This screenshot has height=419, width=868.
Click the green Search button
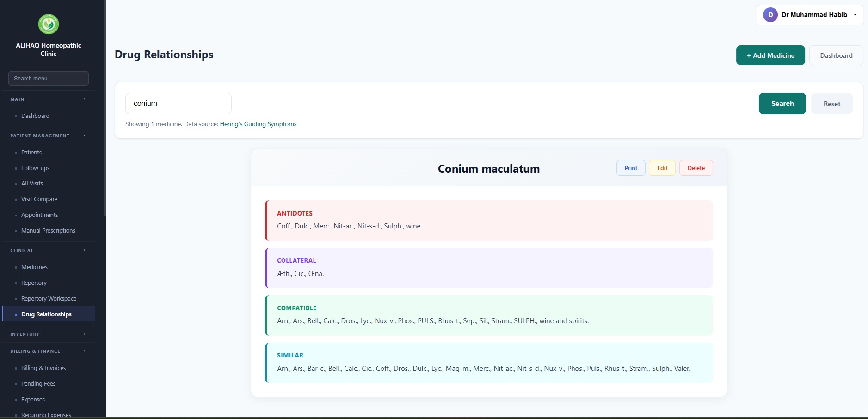[782, 104]
